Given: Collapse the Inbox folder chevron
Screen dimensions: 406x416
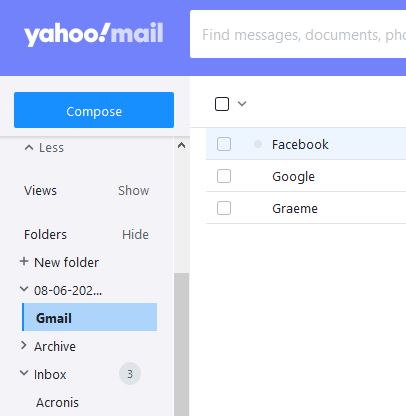Looking at the screenshot, I should tap(24, 373).
